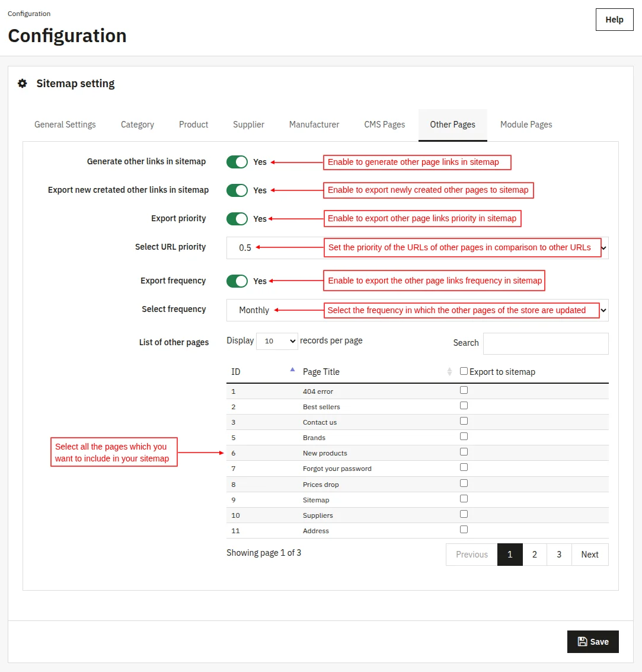Image resolution: width=642 pixels, height=672 pixels.
Task: Select pagination page 1
Action: 510,555
